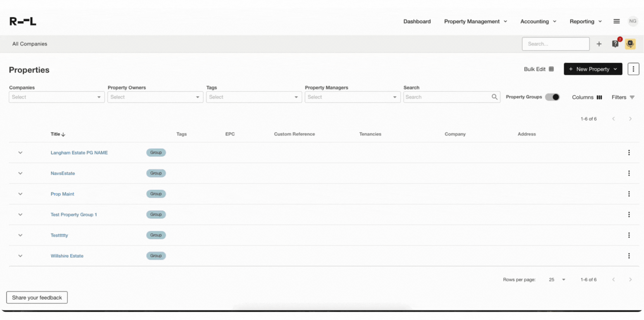Go to Dashboard

click(x=417, y=22)
